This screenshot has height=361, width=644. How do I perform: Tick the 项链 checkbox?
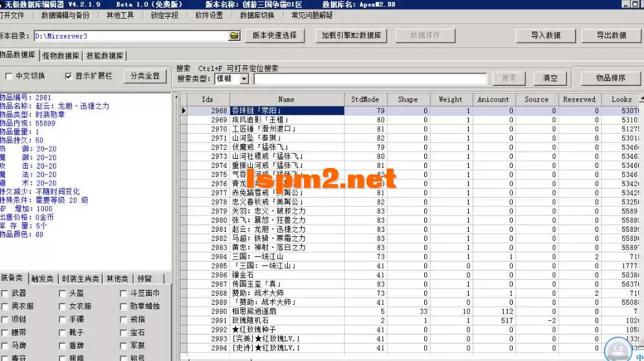pos(5,320)
